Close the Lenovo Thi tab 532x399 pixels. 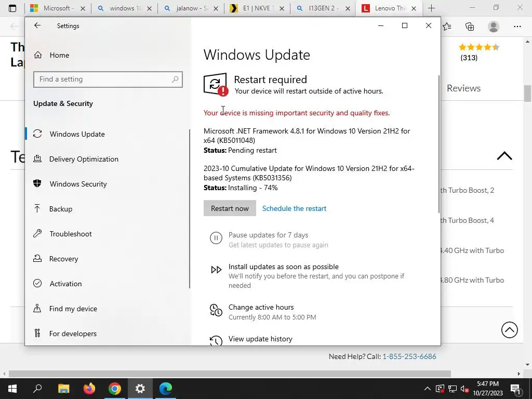click(x=414, y=8)
